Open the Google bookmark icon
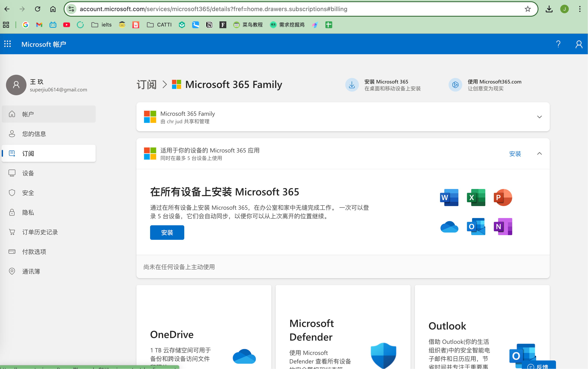588x369 pixels. click(x=26, y=25)
